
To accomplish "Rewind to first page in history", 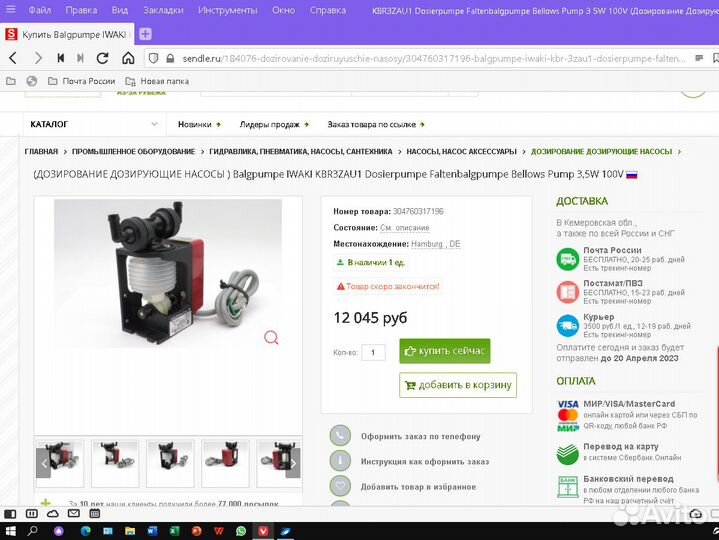I will coord(61,58).
